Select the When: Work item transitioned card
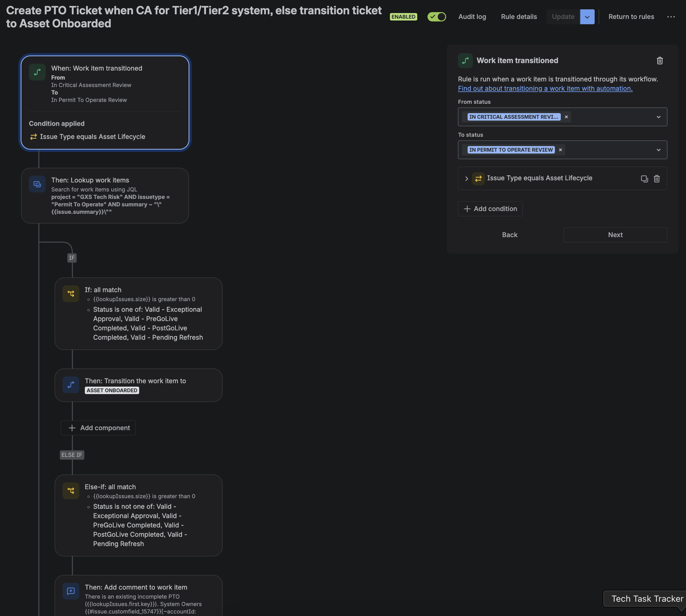Screen dimensions: 686x616 pyautogui.click(x=105, y=102)
